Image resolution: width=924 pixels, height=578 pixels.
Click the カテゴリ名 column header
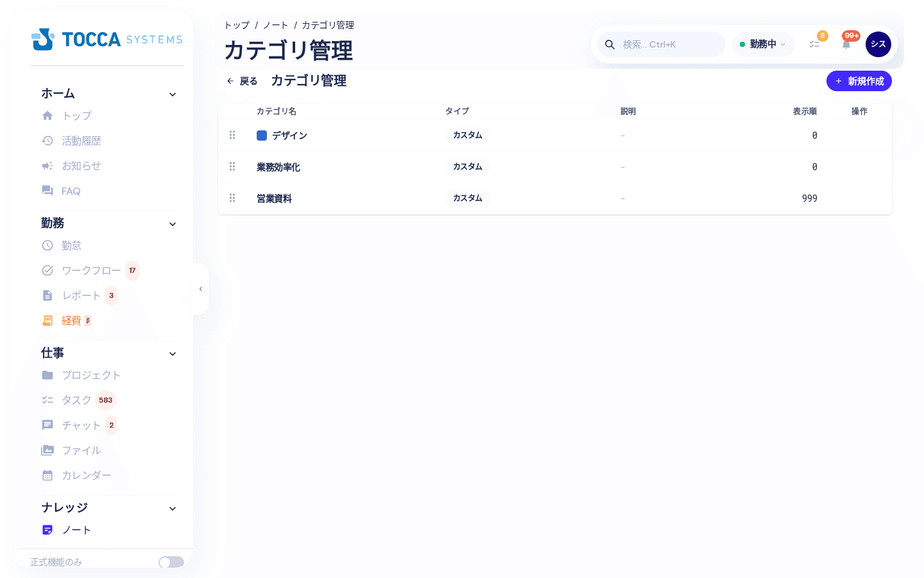click(x=277, y=111)
